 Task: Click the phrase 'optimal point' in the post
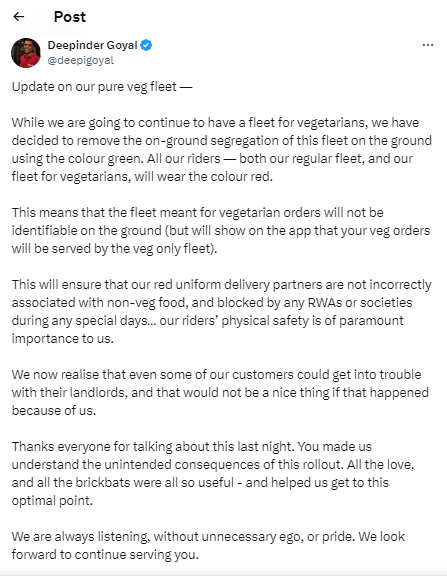click(52, 501)
